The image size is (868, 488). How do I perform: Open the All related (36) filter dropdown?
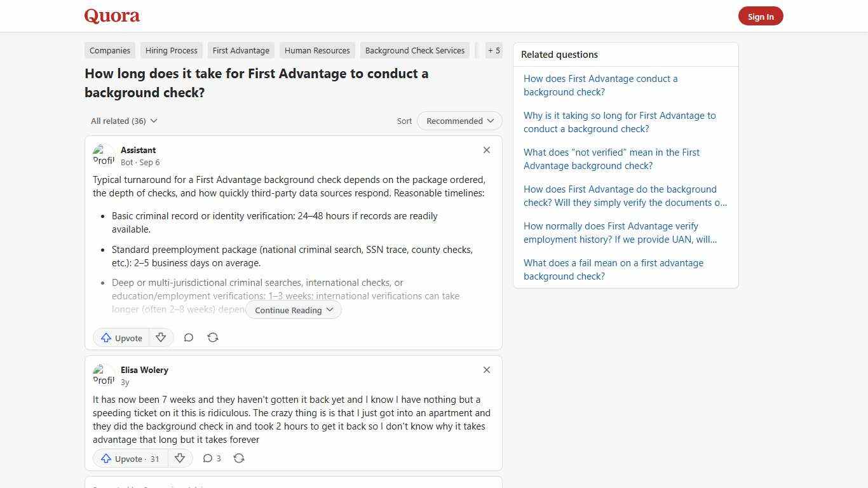124,121
